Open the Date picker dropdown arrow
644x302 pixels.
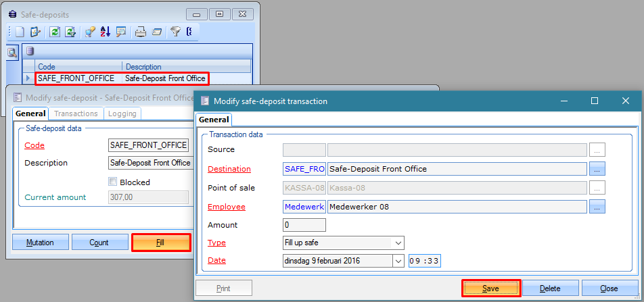pos(398,261)
